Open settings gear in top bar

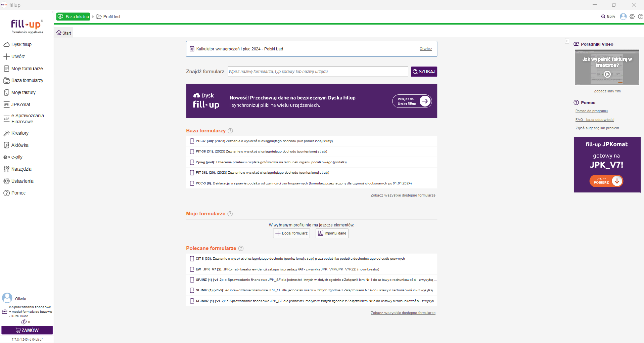point(632,16)
